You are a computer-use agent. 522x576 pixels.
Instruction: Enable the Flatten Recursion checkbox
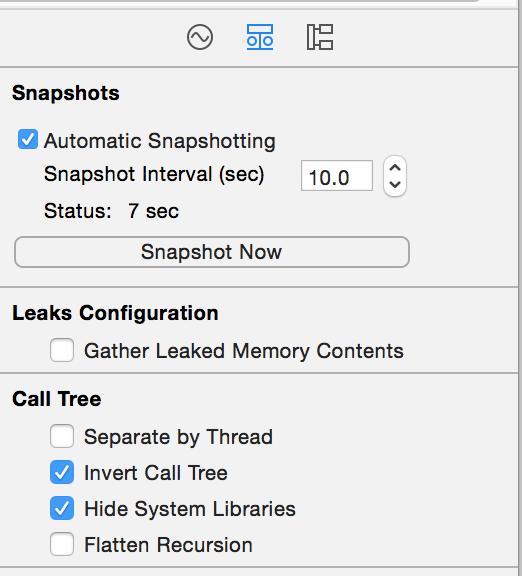62,544
